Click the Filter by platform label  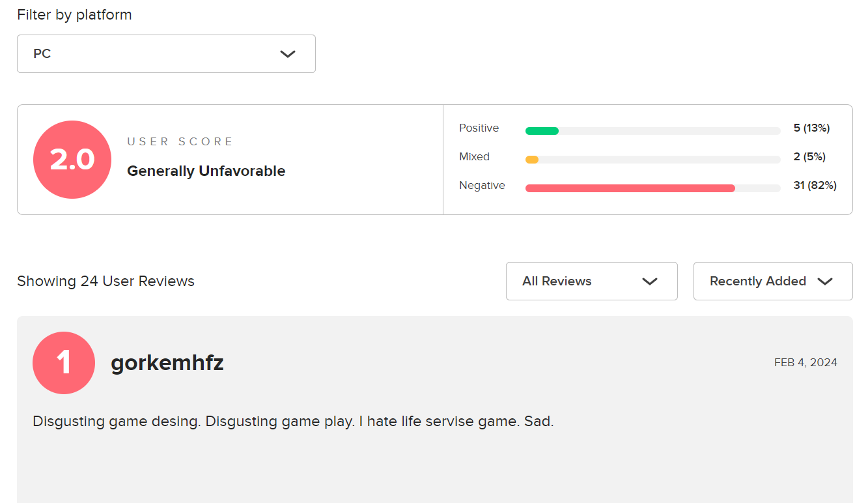pyautogui.click(x=74, y=15)
